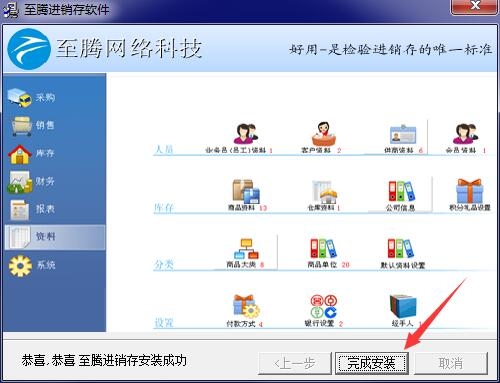Open the 付款方式 payment method icon

tap(246, 306)
